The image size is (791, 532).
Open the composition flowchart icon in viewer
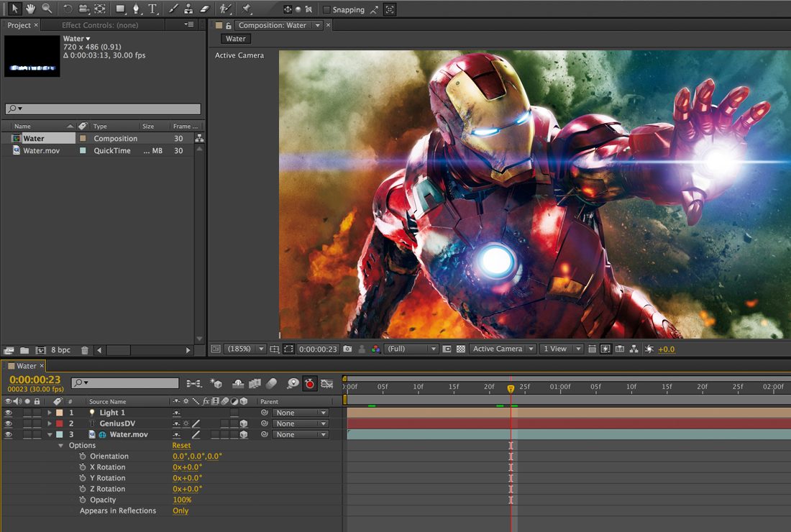[634, 349]
